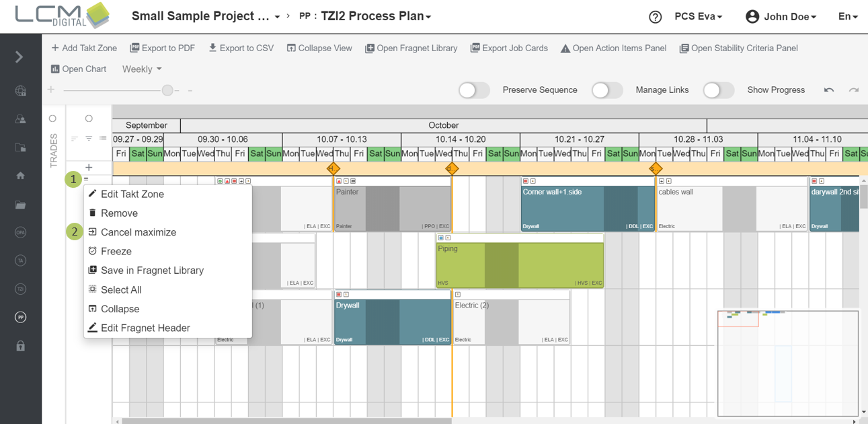Image resolution: width=868 pixels, height=424 pixels.
Task: Choose Save in Fragnet Library option
Action: (x=152, y=271)
